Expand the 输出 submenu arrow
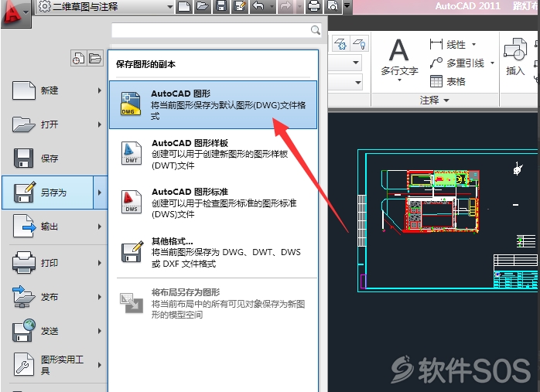540x392 pixels. click(100, 227)
